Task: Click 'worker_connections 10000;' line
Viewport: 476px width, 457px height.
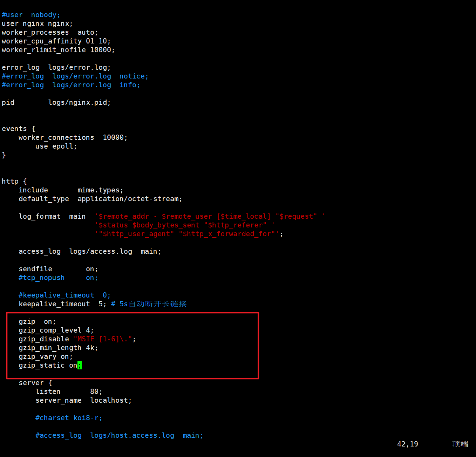Action: (73, 138)
